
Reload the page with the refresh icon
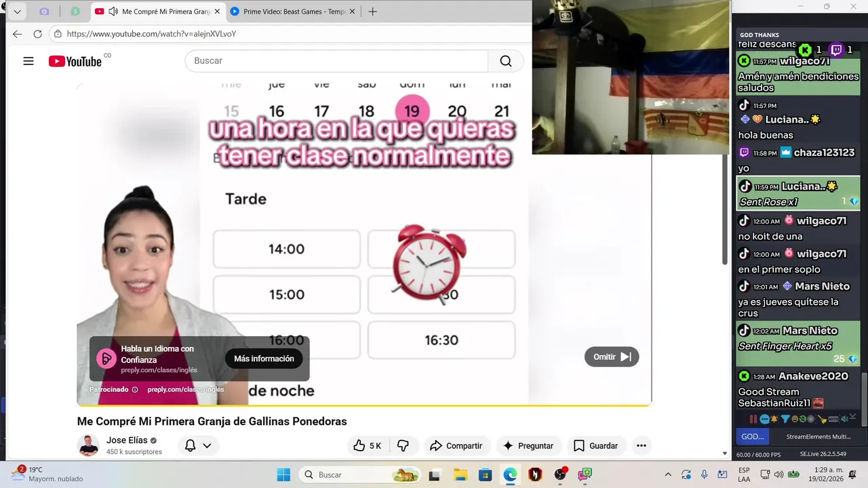(38, 34)
